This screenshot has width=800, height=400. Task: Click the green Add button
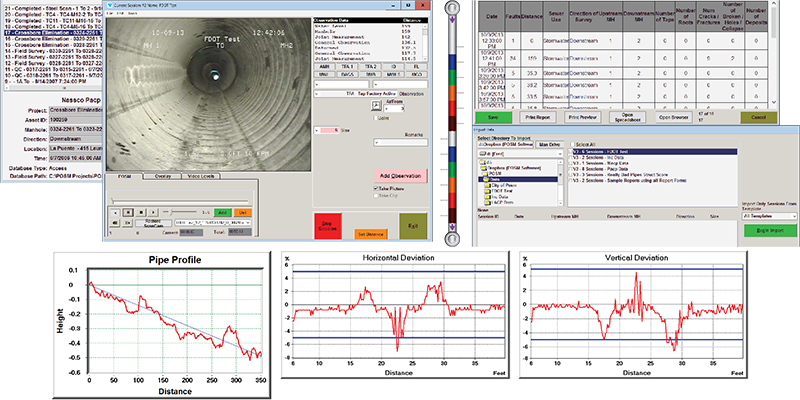coord(224,211)
